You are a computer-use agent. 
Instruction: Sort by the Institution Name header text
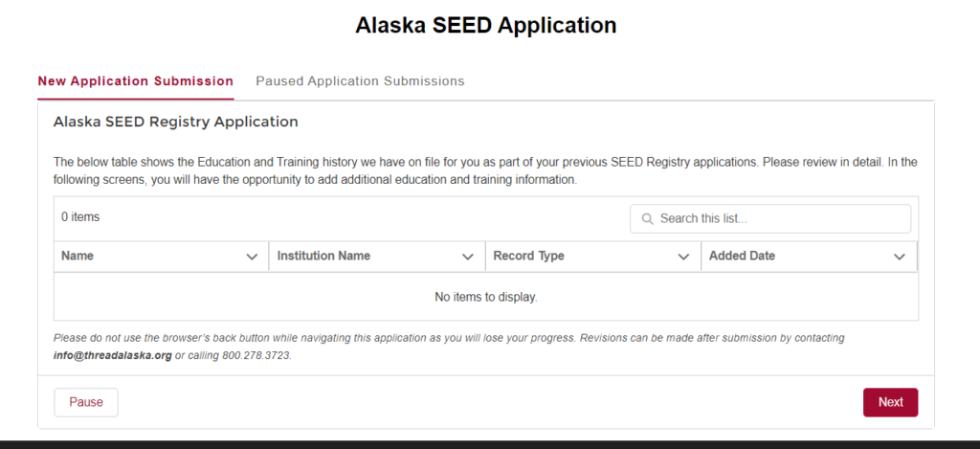[323, 256]
